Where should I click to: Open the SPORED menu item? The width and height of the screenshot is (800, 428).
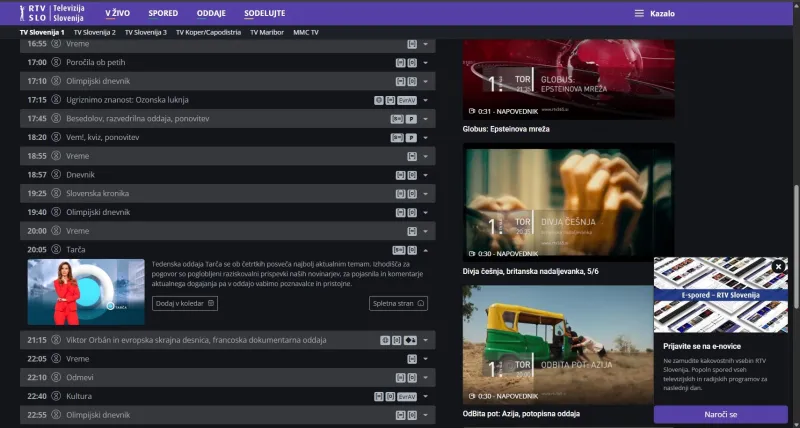click(163, 14)
